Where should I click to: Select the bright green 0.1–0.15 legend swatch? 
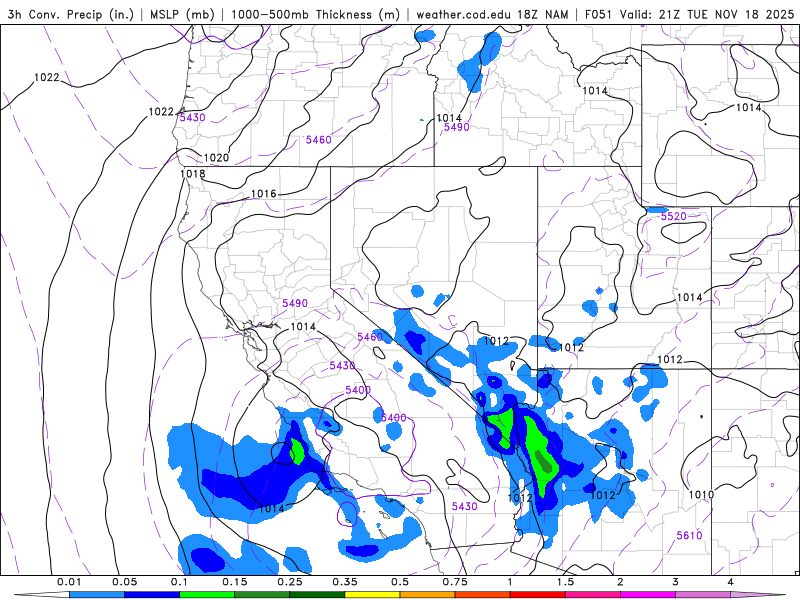click(x=207, y=595)
